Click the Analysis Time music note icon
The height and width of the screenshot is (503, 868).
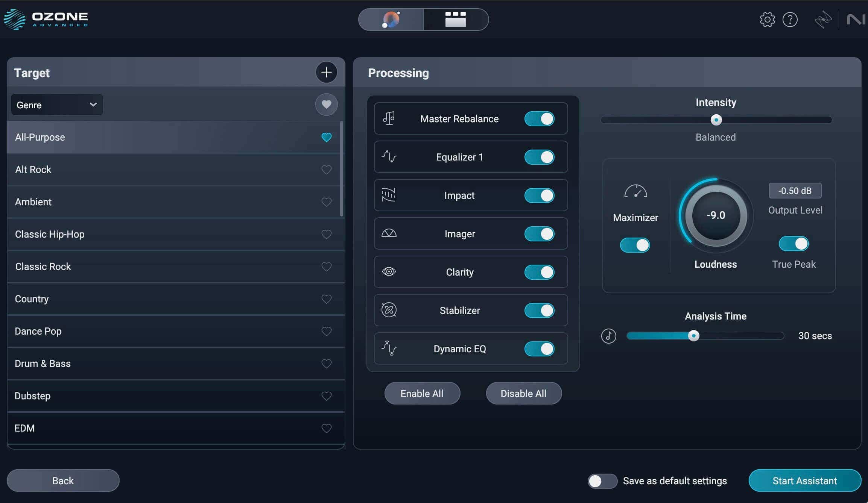608,336
